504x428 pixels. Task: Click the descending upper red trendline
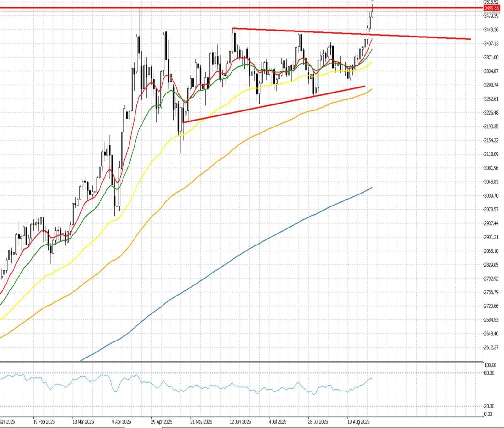tap(409, 36)
